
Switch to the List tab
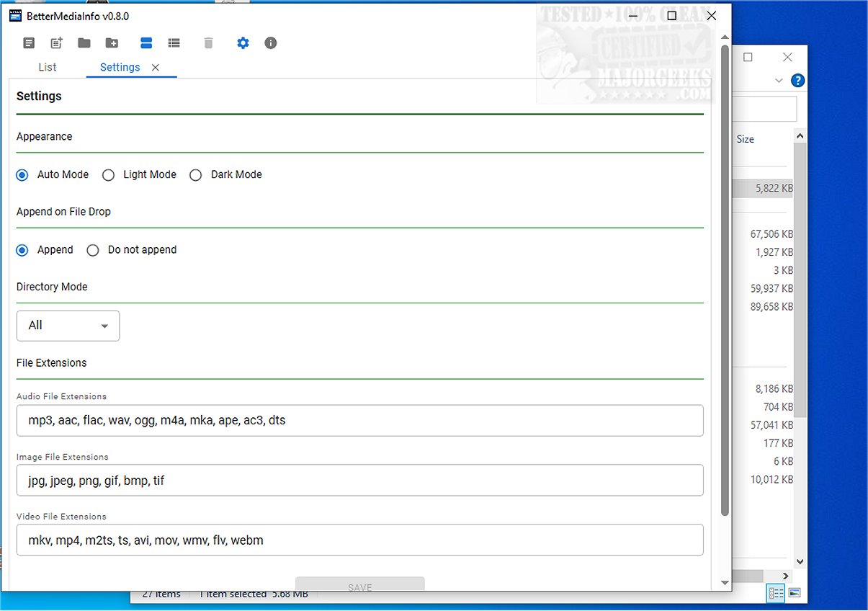48,67
